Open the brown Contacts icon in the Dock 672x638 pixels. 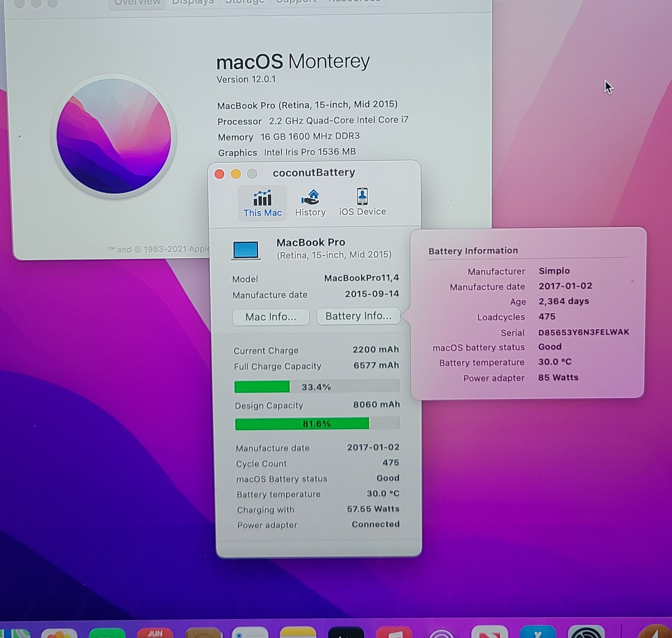tap(203, 633)
